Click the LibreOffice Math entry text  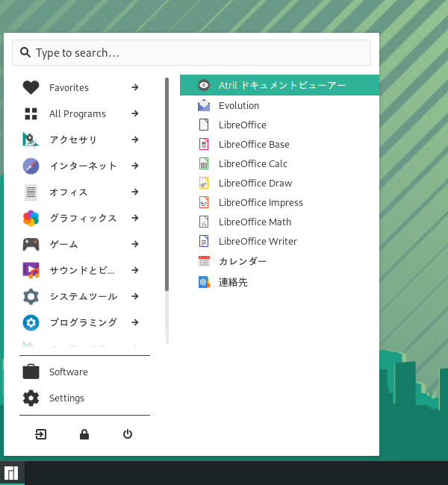pyautogui.click(x=255, y=222)
